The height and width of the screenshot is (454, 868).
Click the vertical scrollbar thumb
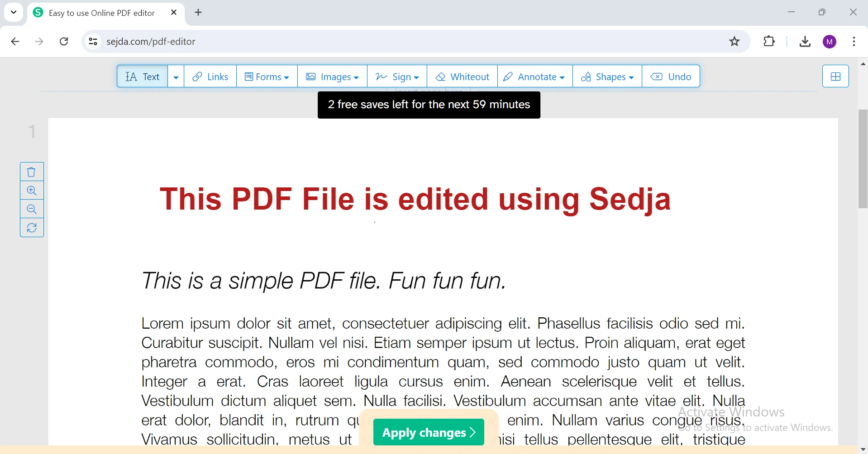(x=863, y=159)
